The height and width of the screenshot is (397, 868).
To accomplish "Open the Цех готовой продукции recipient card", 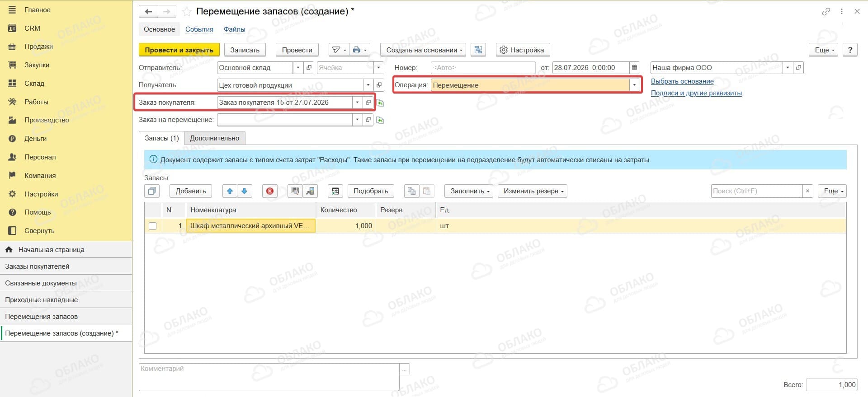I will point(379,85).
